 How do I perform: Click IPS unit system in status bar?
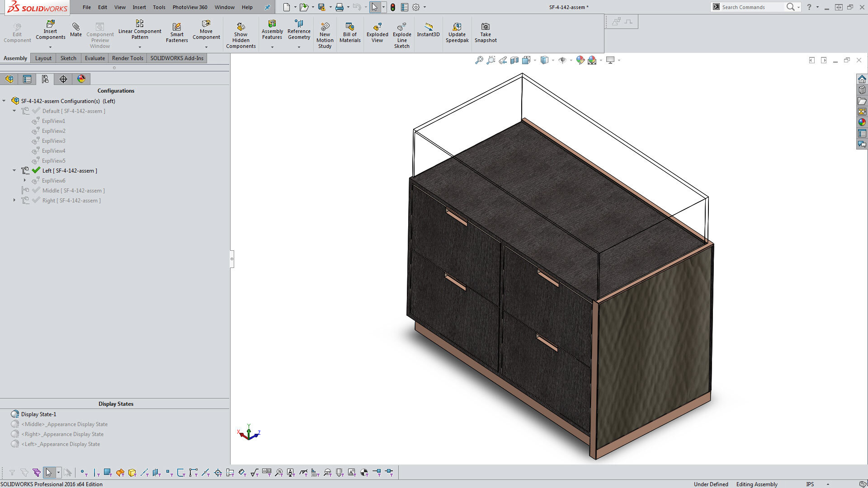810,484
